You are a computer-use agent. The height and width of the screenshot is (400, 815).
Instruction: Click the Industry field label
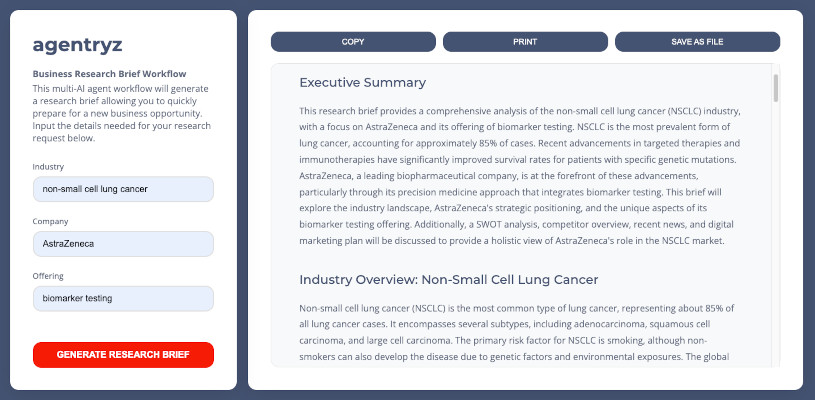(48, 166)
